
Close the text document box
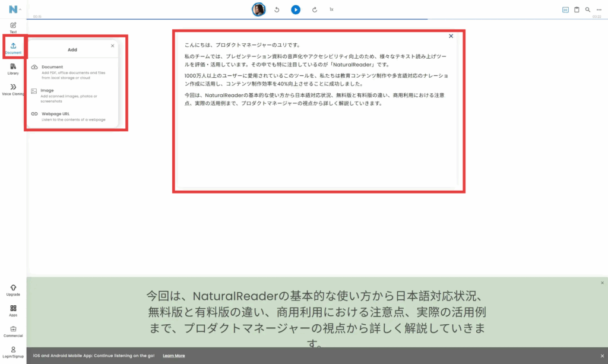click(x=451, y=36)
